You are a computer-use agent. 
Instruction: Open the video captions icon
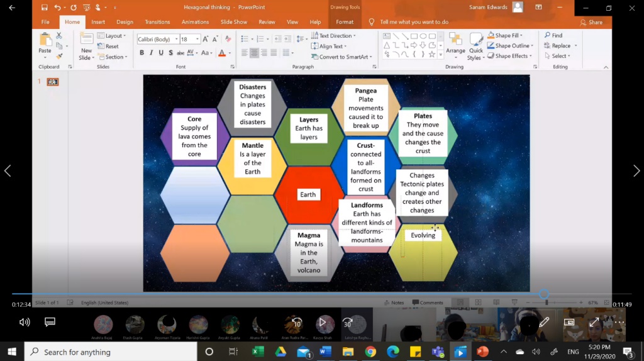point(50,322)
